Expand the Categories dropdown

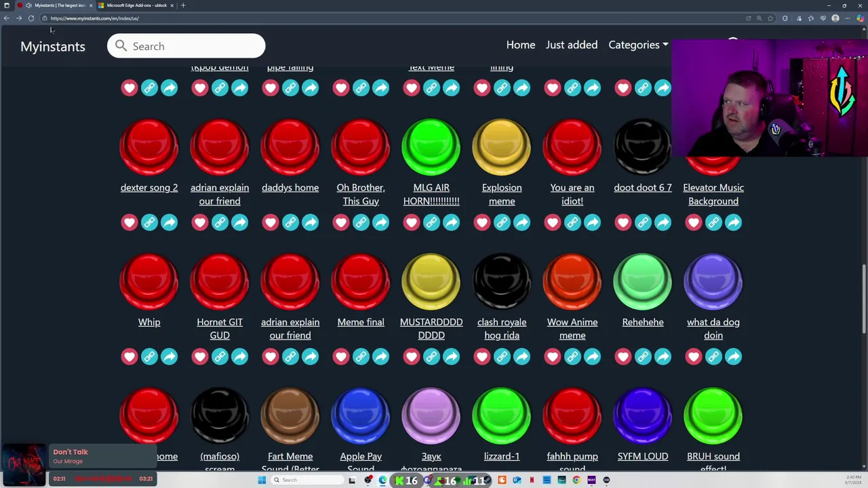pos(638,45)
